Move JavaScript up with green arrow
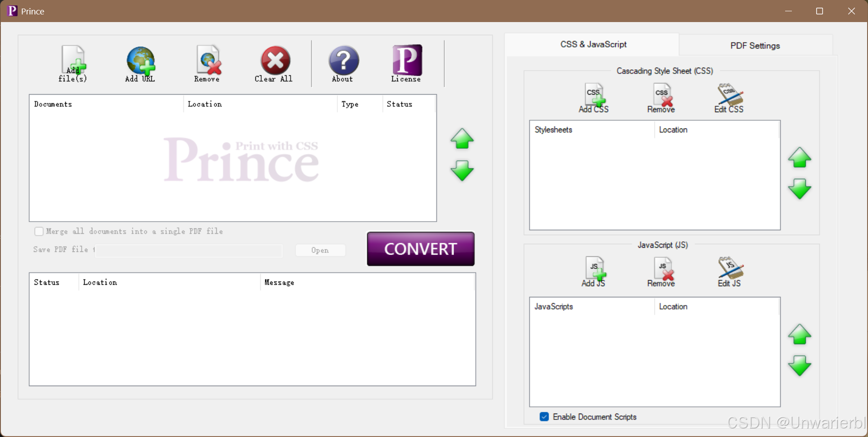 click(800, 334)
